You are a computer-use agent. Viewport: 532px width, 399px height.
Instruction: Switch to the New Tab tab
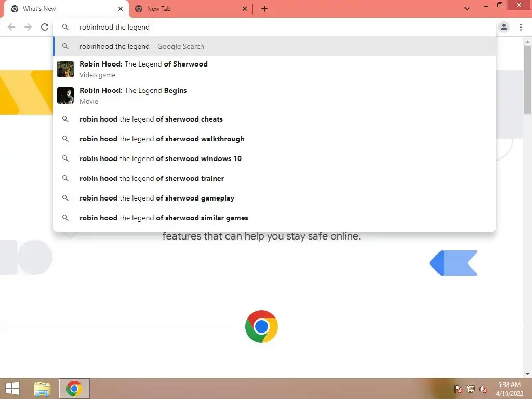(x=191, y=9)
